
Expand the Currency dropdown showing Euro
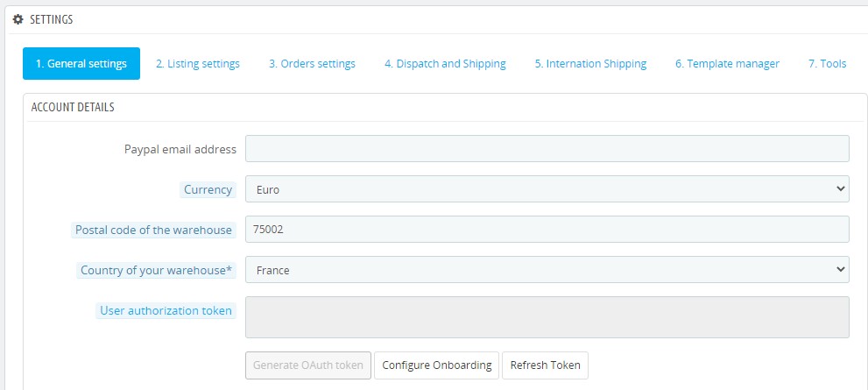tap(547, 189)
